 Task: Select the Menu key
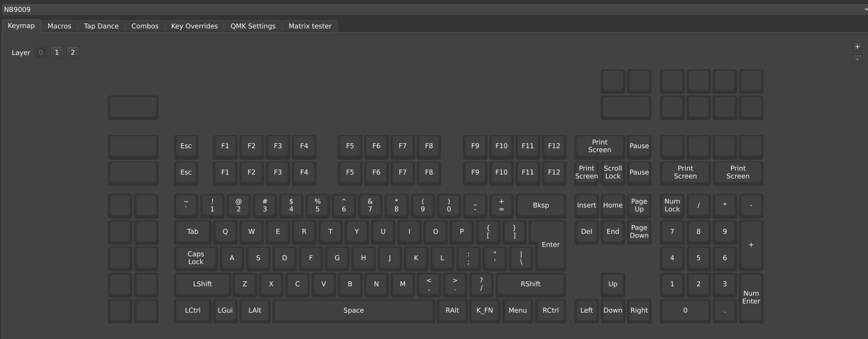tap(518, 310)
